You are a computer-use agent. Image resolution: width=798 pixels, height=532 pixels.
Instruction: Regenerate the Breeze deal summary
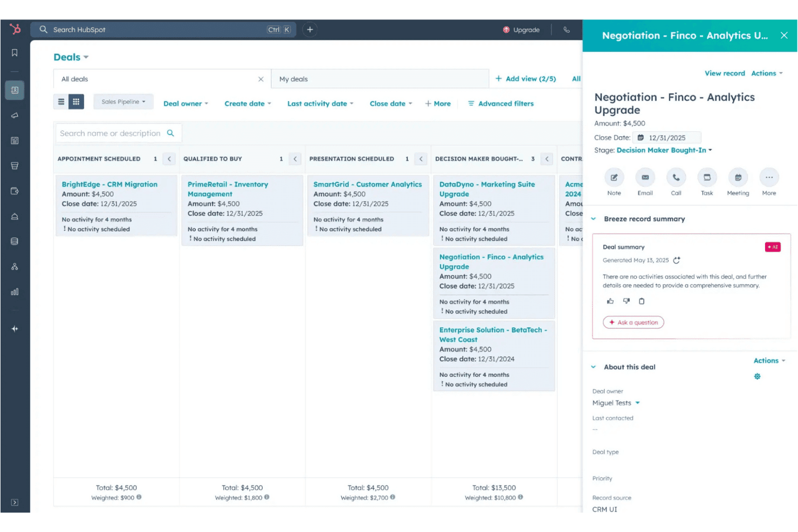(x=677, y=260)
